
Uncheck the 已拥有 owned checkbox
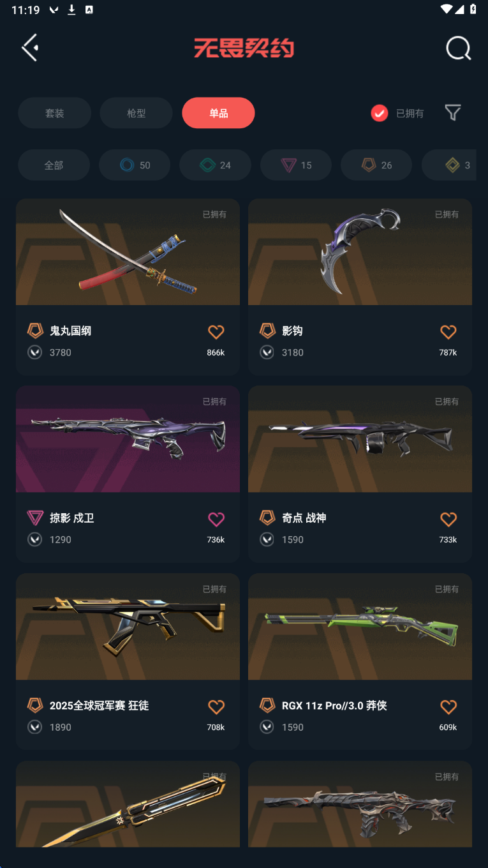tap(380, 113)
